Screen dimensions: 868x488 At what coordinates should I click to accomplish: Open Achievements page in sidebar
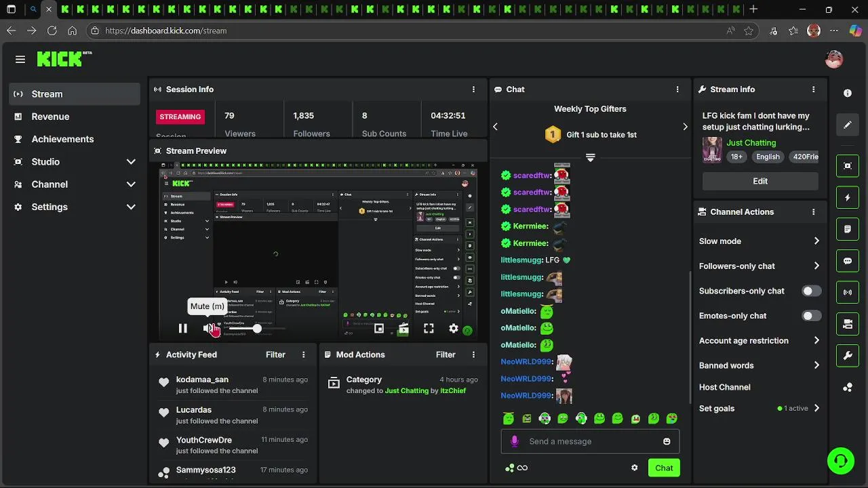tap(75, 139)
